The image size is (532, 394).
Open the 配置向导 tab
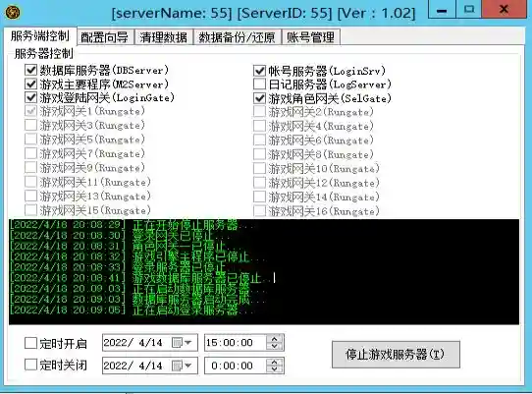105,37
